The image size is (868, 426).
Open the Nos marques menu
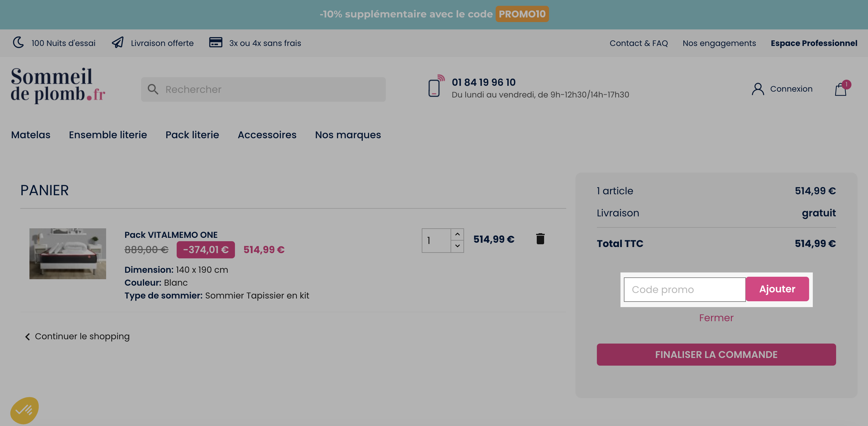click(x=348, y=135)
